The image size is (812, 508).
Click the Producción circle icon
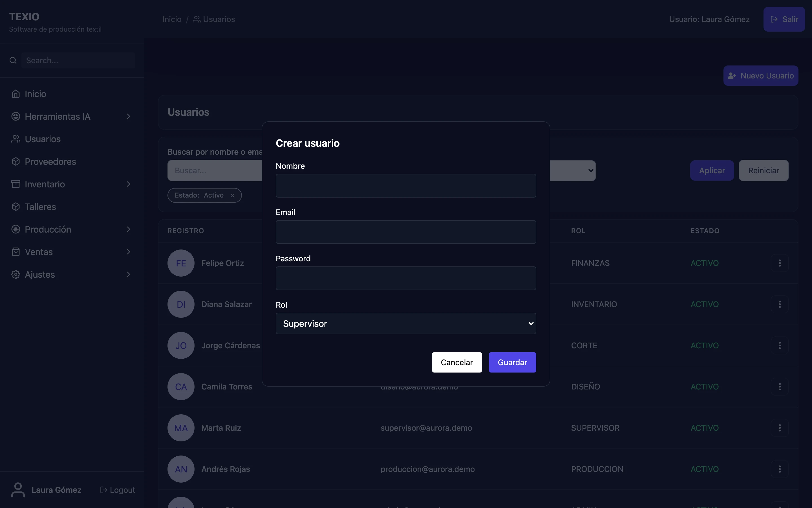point(16,229)
